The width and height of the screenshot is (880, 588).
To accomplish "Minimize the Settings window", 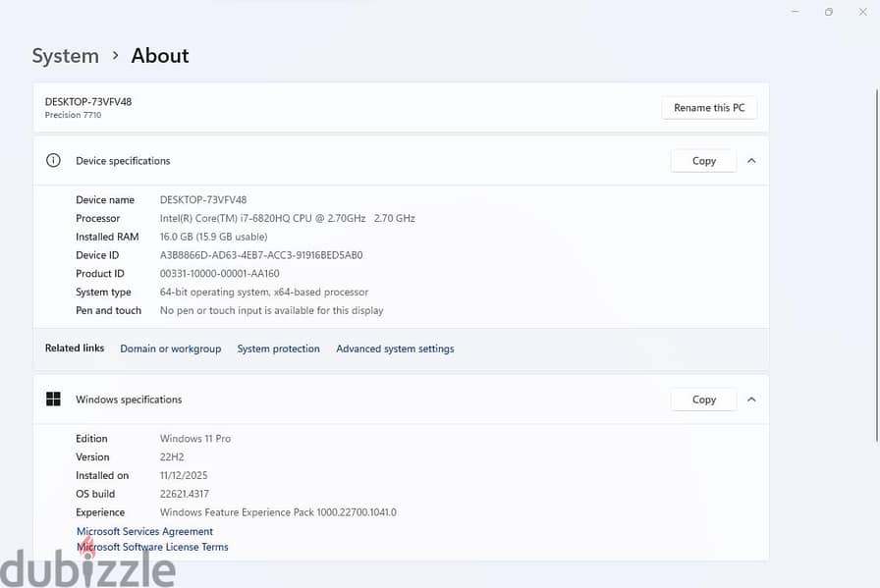I will [x=795, y=11].
